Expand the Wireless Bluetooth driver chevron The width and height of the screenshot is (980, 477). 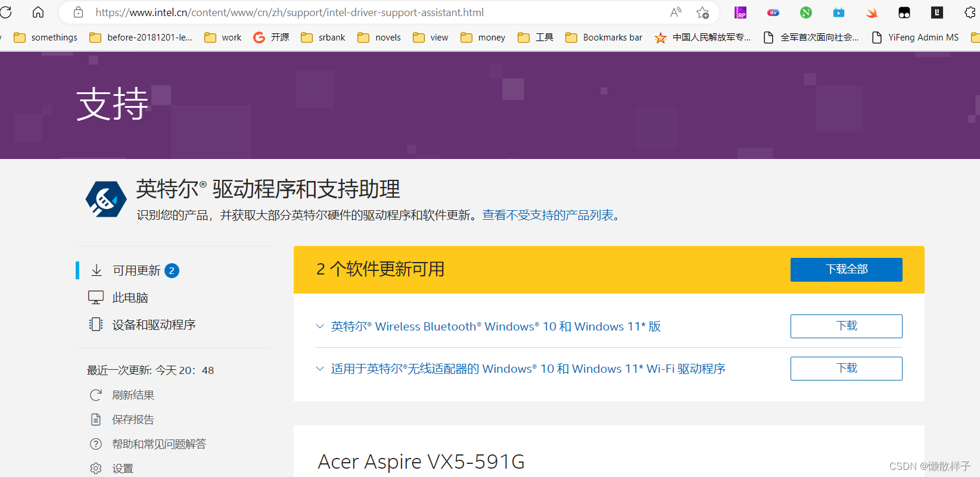(x=320, y=326)
